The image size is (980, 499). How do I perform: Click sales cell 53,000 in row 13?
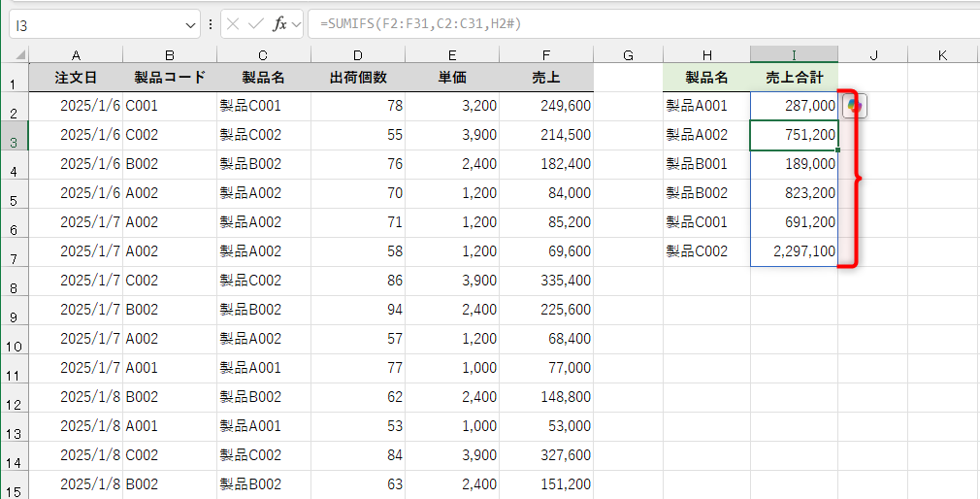(547, 426)
